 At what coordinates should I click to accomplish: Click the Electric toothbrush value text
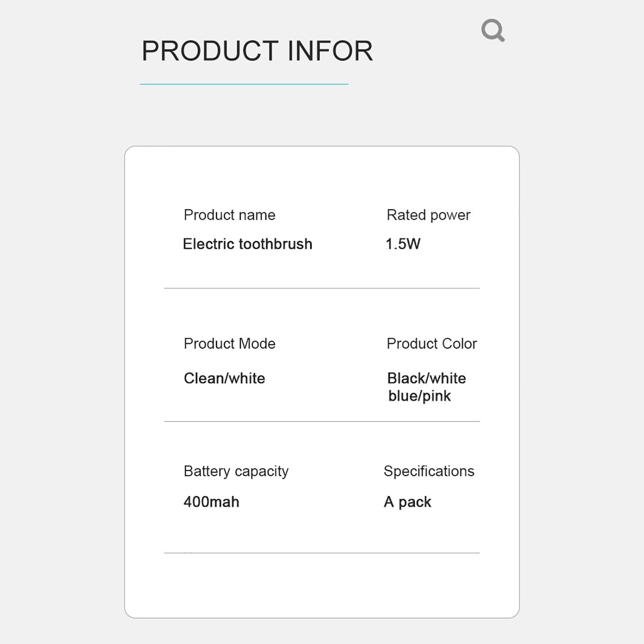(247, 244)
